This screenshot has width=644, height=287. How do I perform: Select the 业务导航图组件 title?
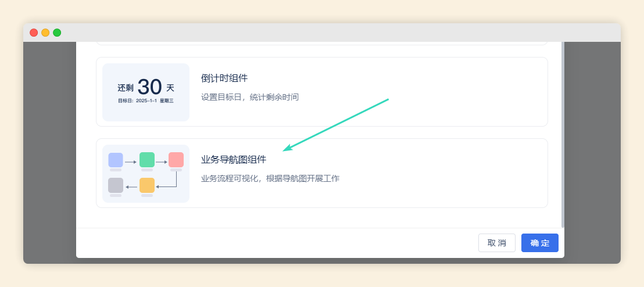(x=234, y=160)
